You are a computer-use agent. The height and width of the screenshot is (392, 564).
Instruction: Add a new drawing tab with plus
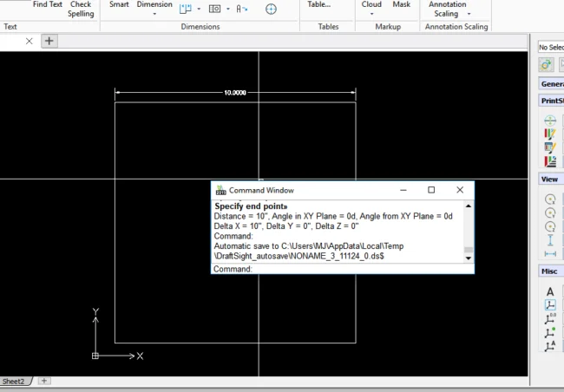(49, 41)
